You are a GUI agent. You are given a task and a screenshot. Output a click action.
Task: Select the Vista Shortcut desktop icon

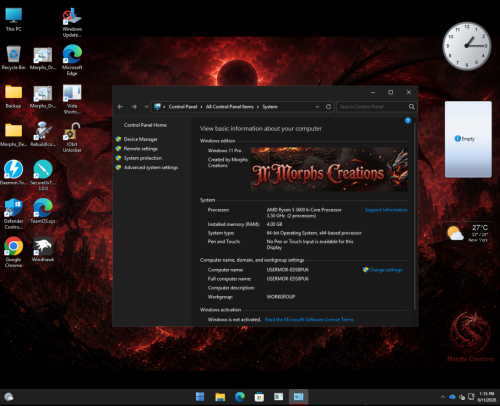pyautogui.click(x=72, y=99)
